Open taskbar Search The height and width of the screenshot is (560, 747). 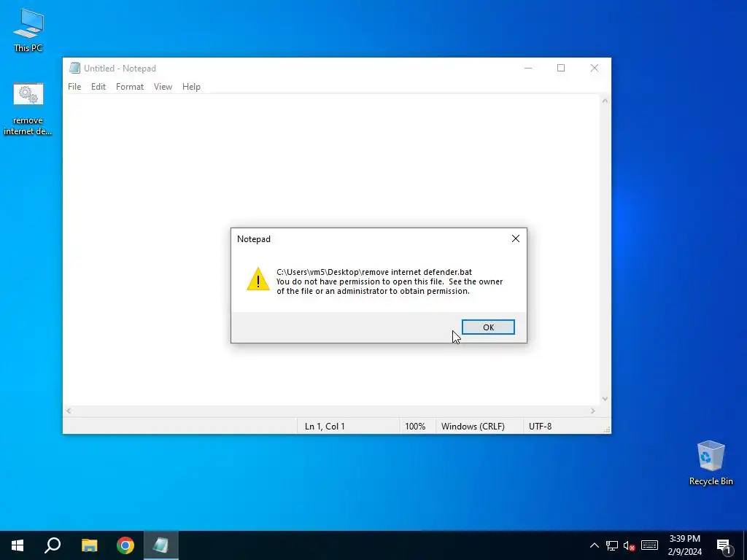pyautogui.click(x=53, y=545)
